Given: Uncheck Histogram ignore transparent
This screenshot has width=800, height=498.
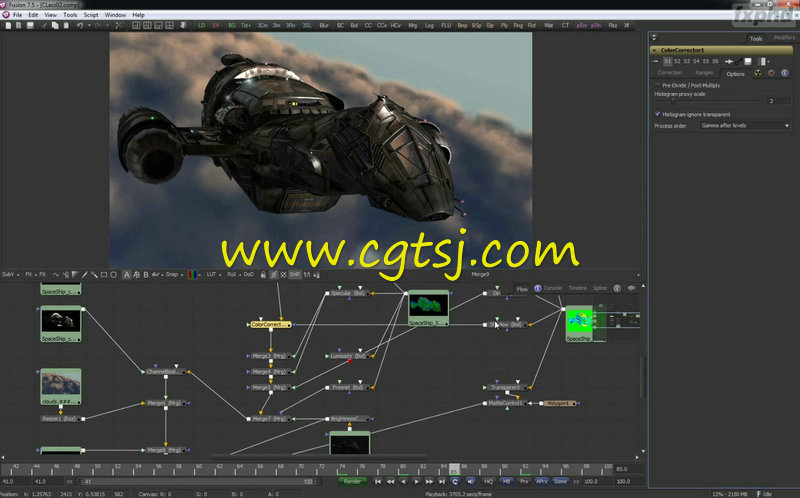Looking at the screenshot, I should (658, 114).
